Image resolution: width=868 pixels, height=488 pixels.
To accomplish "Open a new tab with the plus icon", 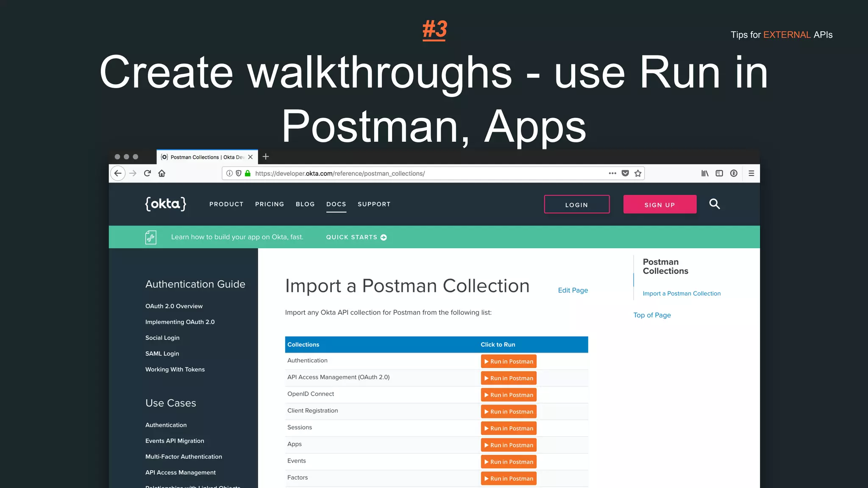I will pyautogui.click(x=266, y=157).
